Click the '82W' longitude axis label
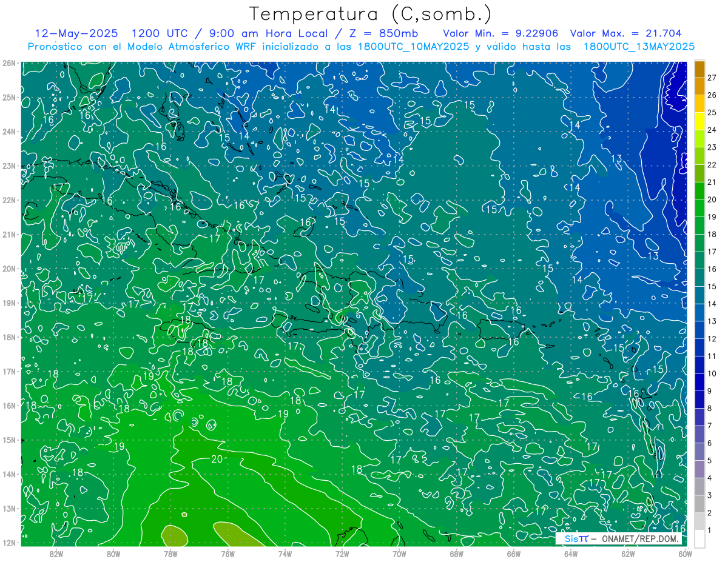 [56, 554]
